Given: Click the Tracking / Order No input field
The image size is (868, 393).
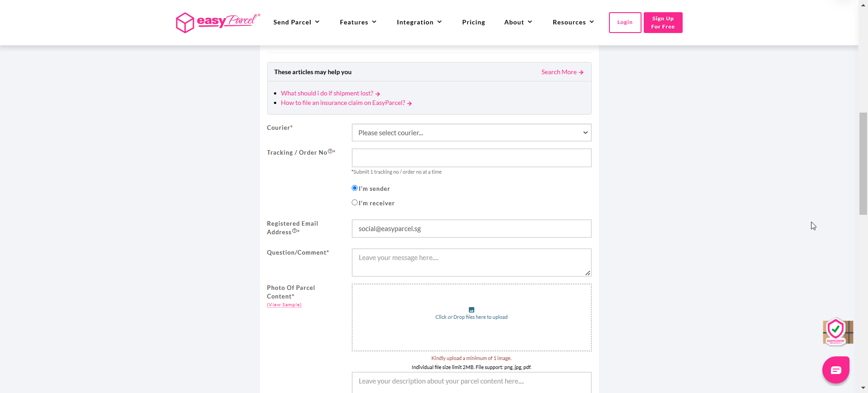Looking at the screenshot, I should (x=471, y=157).
